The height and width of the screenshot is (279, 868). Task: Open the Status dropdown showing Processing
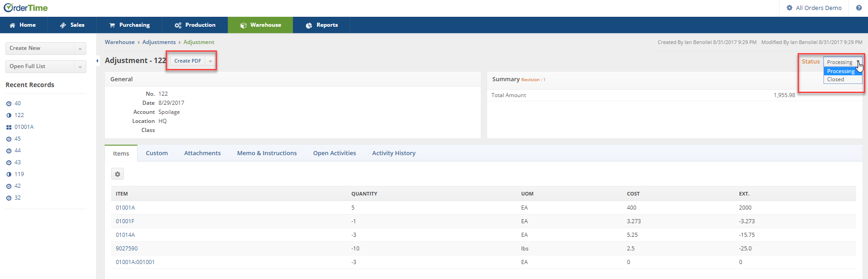tap(843, 62)
